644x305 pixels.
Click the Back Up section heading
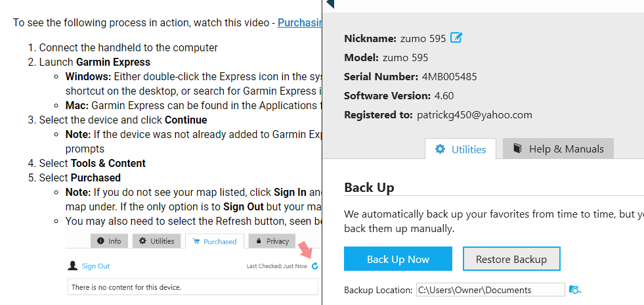pyautogui.click(x=369, y=187)
